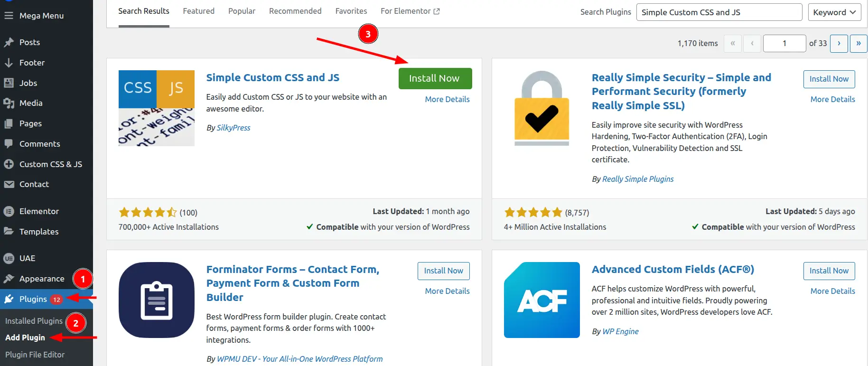This screenshot has width=868, height=366.
Task: Go to the next page of plugin results
Action: point(839,43)
